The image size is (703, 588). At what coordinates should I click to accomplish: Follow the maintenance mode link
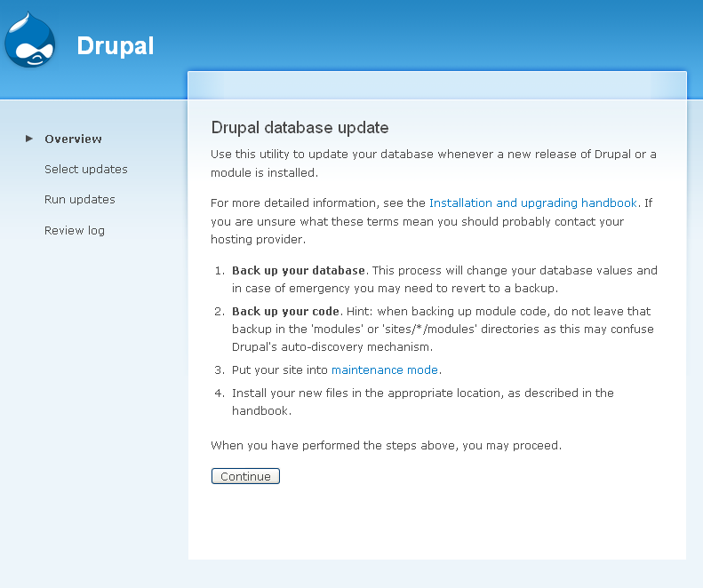click(x=385, y=369)
